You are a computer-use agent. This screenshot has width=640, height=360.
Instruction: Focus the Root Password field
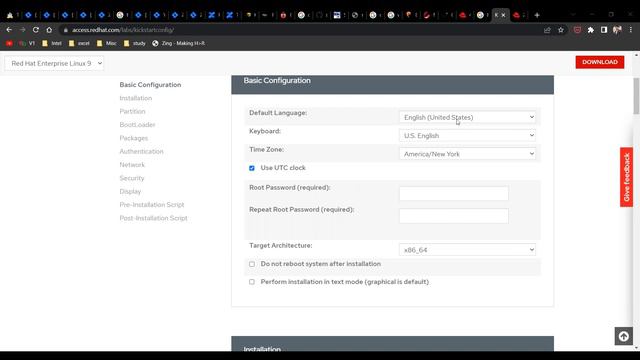(453, 193)
